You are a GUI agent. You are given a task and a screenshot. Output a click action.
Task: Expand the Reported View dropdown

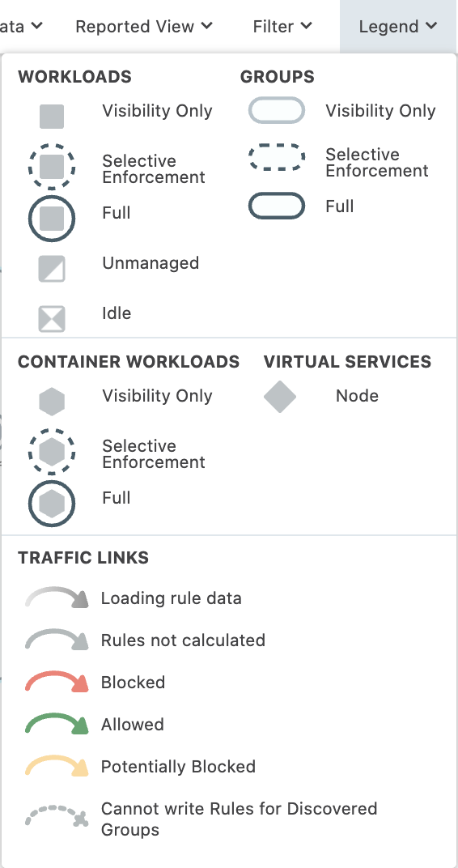click(144, 26)
